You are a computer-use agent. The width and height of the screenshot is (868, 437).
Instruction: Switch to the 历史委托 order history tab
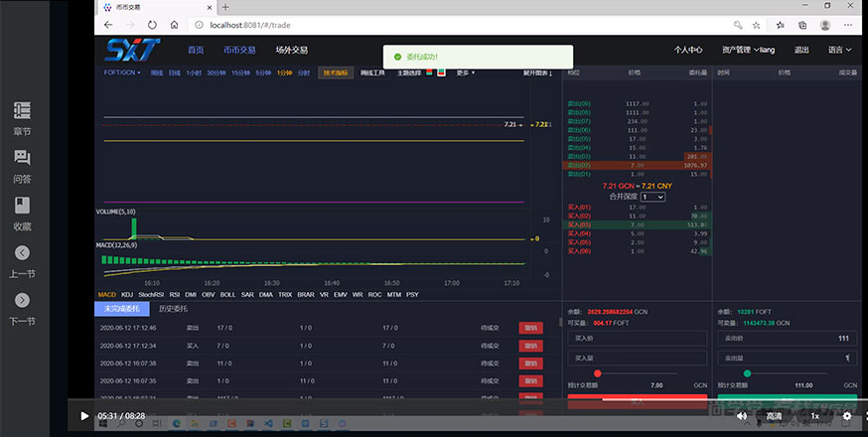pyautogui.click(x=173, y=309)
